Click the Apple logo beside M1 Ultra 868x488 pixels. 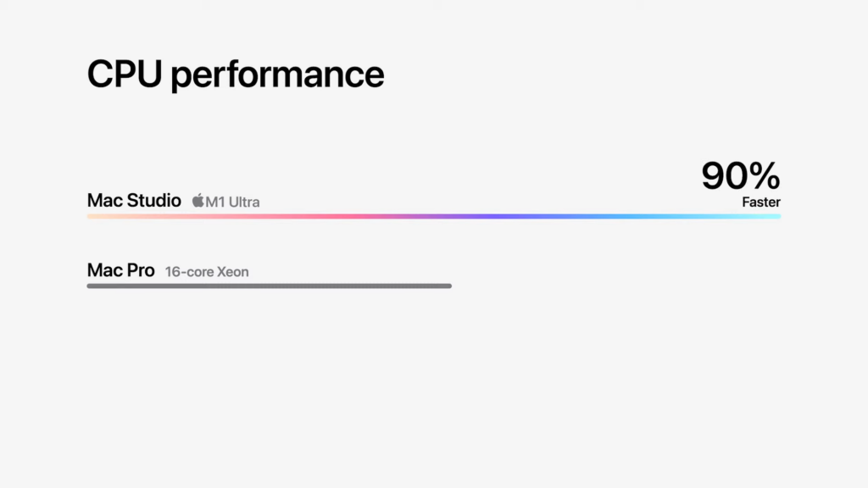click(198, 201)
